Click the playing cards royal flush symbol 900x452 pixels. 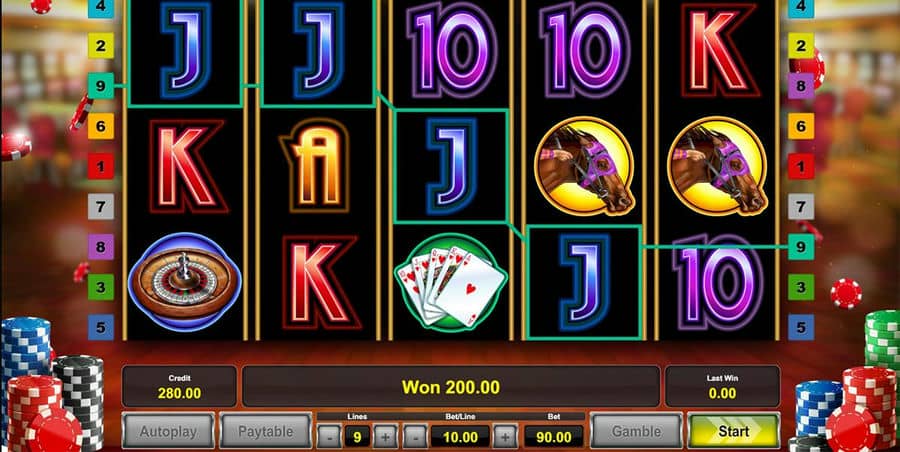[x=451, y=282]
